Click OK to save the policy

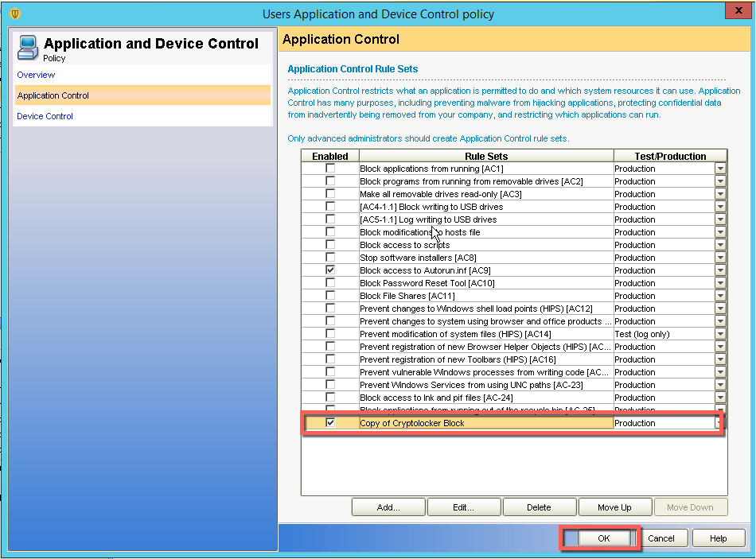point(603,538)
